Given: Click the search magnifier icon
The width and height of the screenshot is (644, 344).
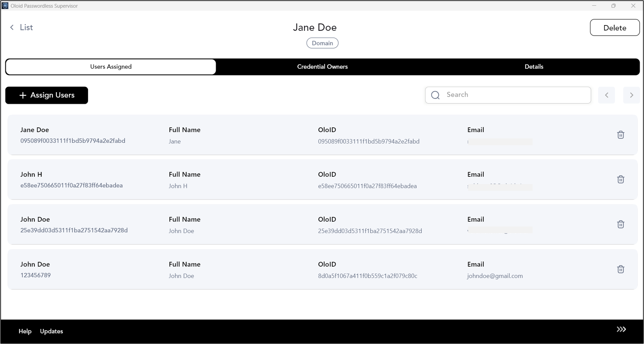Looking at the screenshot, I should 435,95.
